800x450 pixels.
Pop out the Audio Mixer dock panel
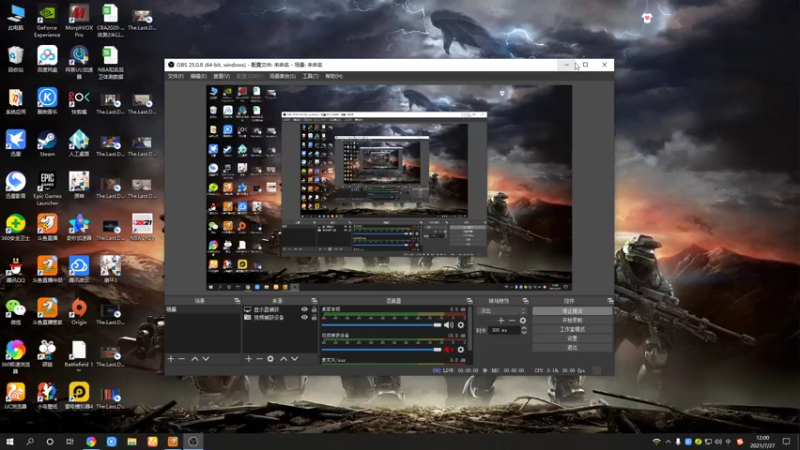click(x=469, y=301)
